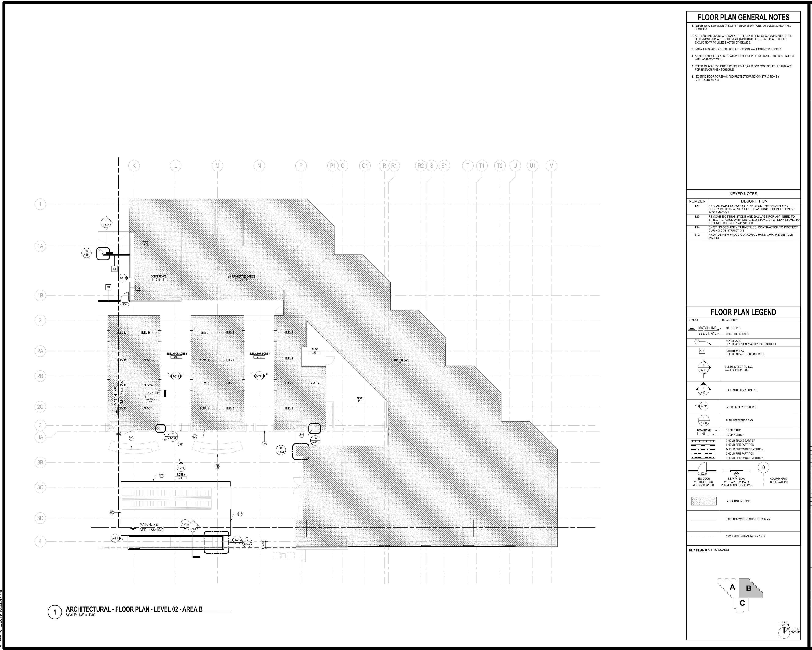Click the building section tag symbol in legend
This screenshot has height=650, width=812.
pyautogui.click(x=704, y=368)
